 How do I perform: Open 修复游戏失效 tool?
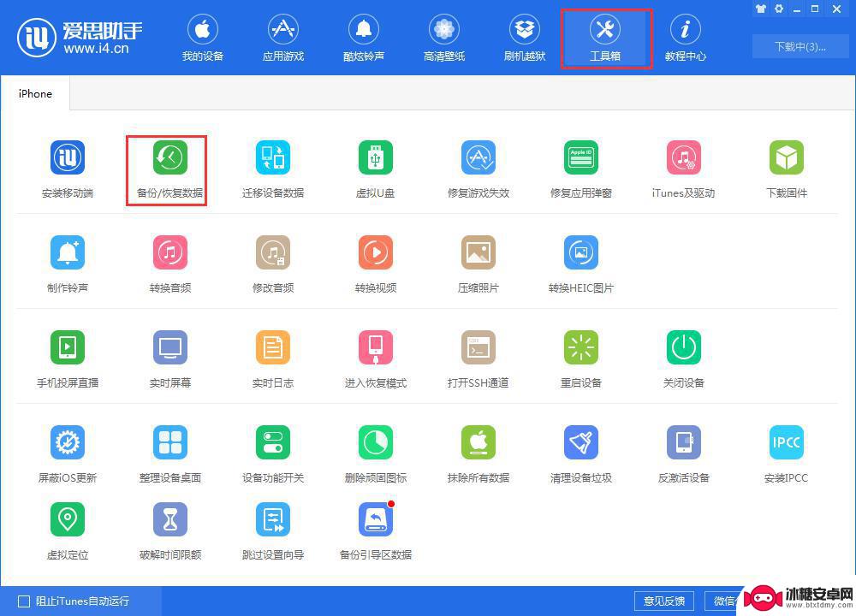pyautogui.click(x=479, y=168)
